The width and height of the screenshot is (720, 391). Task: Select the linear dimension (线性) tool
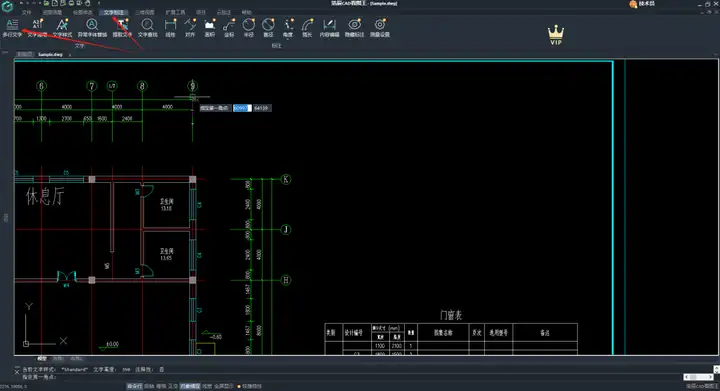pyautogui.click(x=170, y=28)
